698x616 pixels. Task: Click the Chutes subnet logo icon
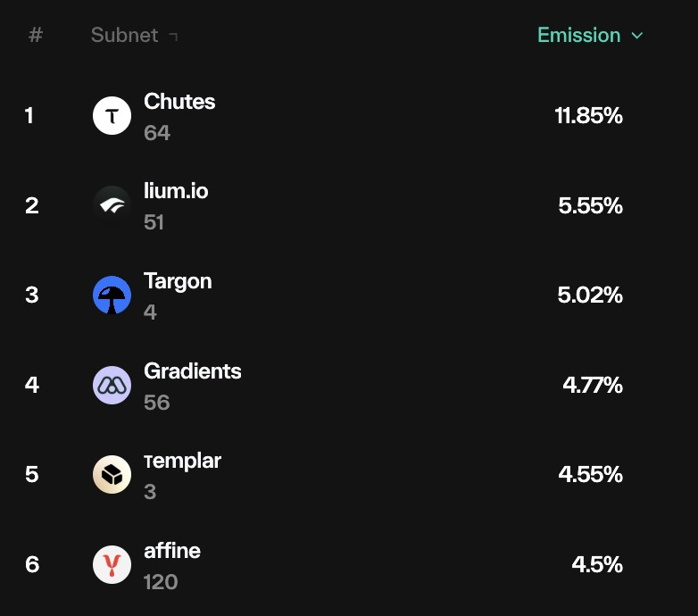click(x=112, y=116)
